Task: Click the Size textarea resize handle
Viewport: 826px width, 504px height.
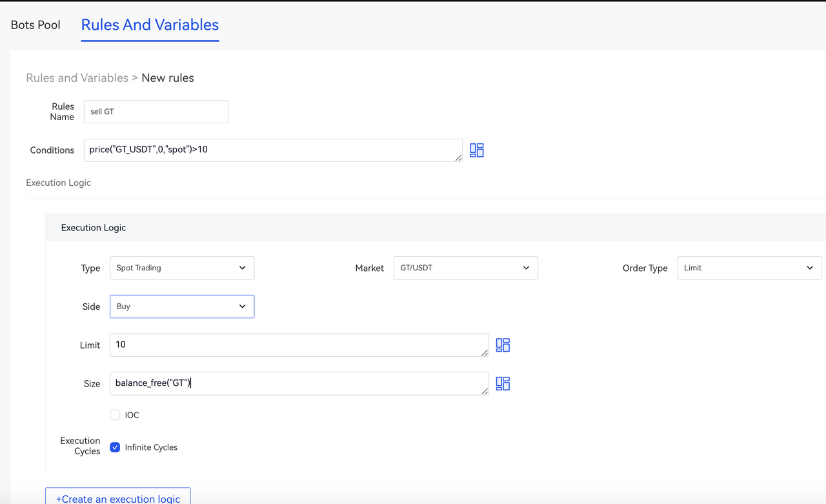Action: point(485,391)
